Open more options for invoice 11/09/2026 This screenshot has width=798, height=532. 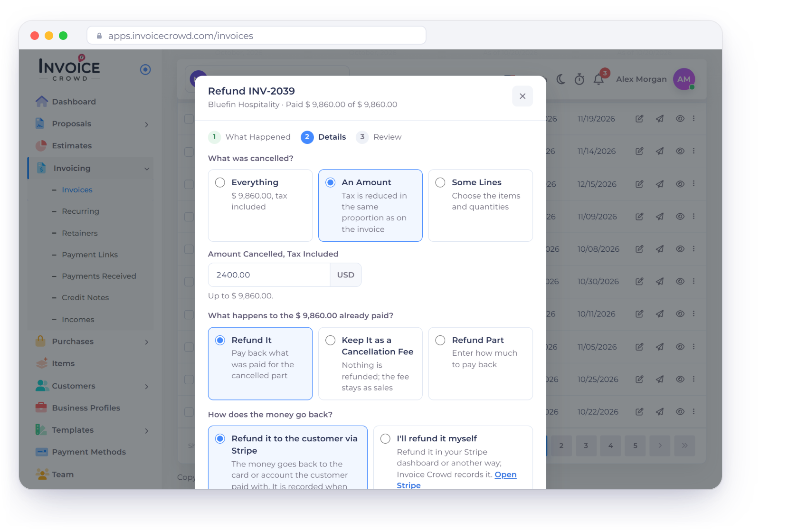[x=693, y=217]
